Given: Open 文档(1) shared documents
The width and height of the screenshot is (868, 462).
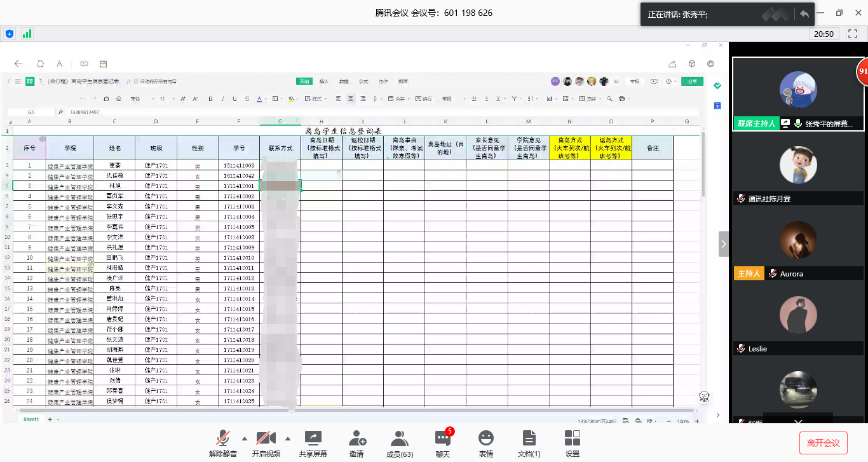Looking at the screenshot, I should pyautogui.click(x=529, y=444).
